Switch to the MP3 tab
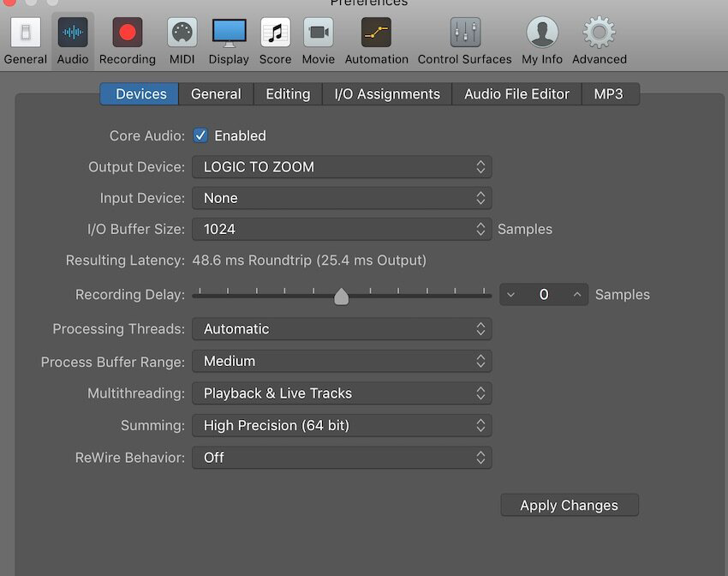 611,93
